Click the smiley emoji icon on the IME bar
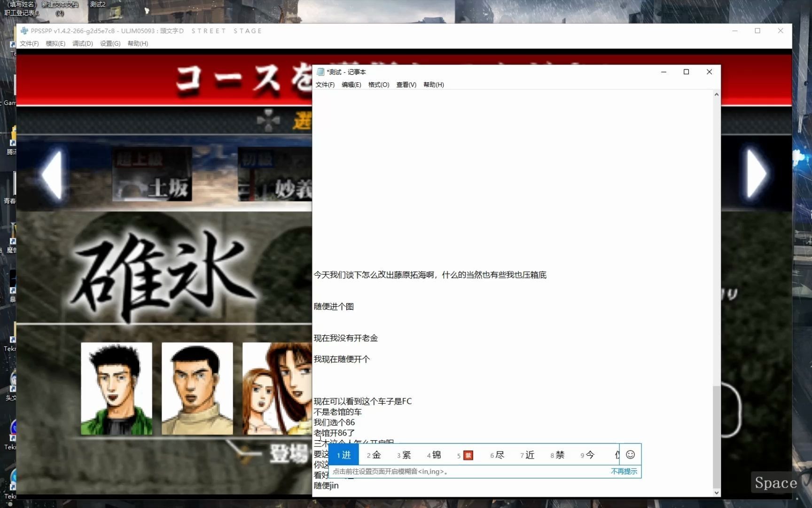Image resolution: width=812 pixels, height=508 pixels. point(630,455)
